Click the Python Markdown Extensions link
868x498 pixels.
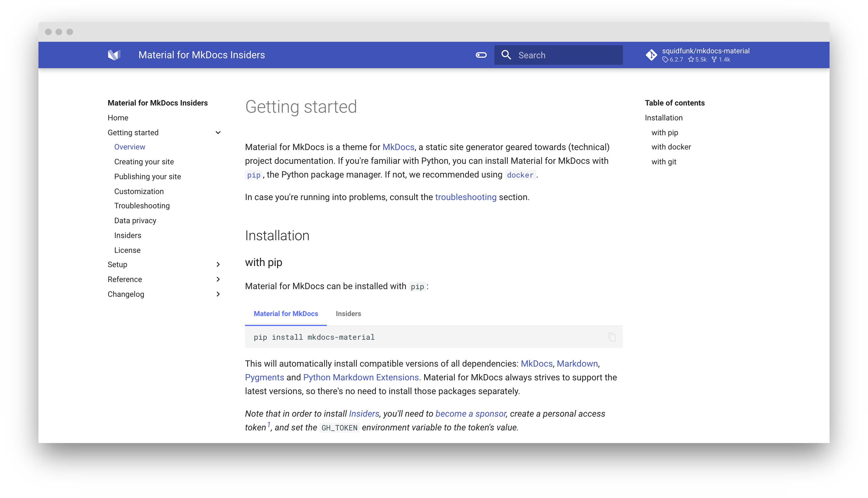click(x=361, y=377)
